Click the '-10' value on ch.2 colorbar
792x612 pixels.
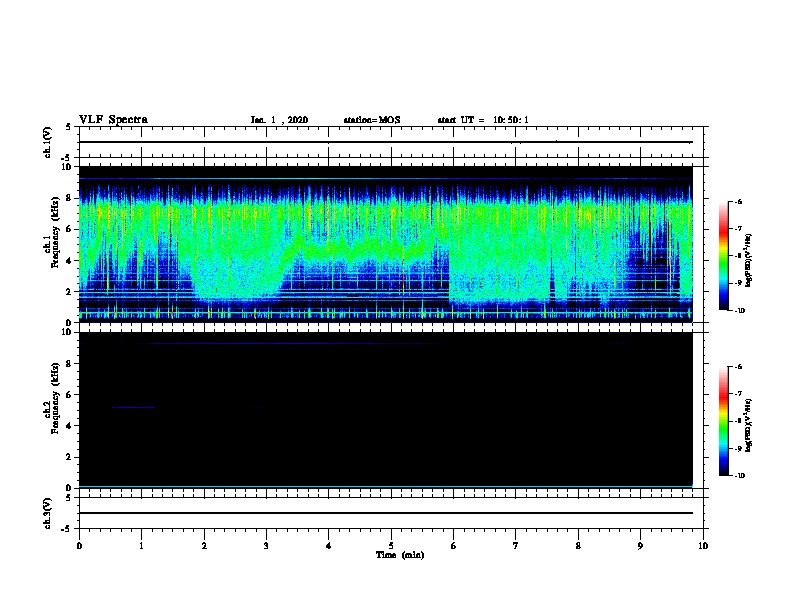(739, 476)
